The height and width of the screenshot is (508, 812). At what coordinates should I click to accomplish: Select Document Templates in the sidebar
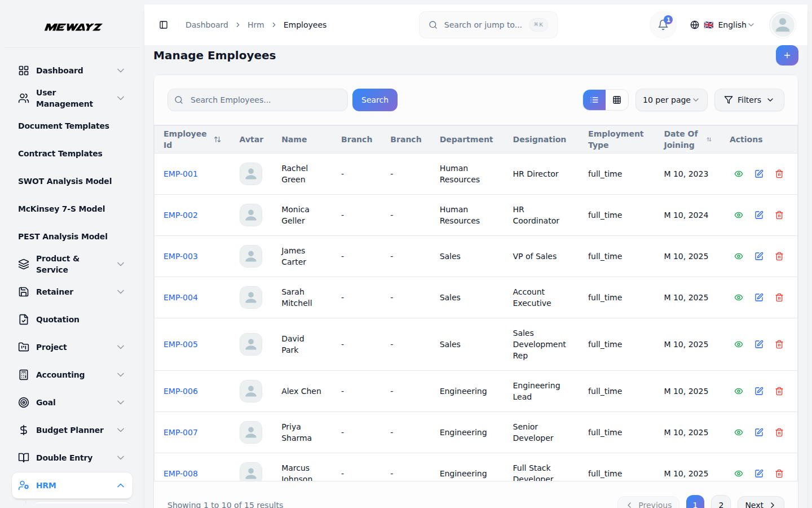click(64, 126)
